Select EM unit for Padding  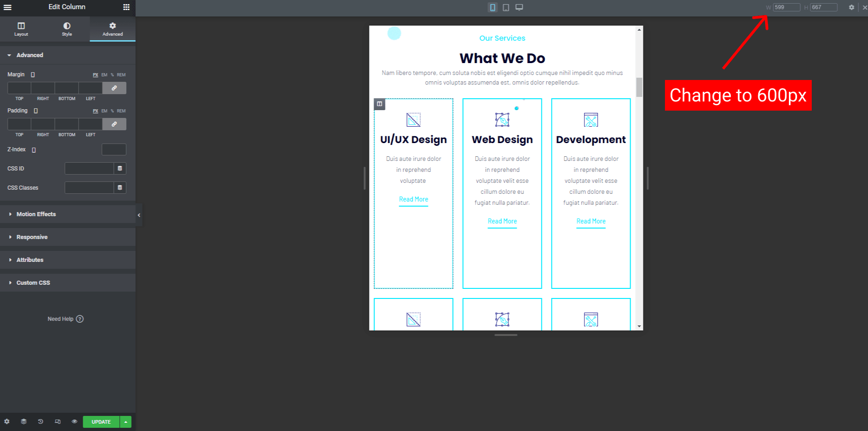(104, 111)
